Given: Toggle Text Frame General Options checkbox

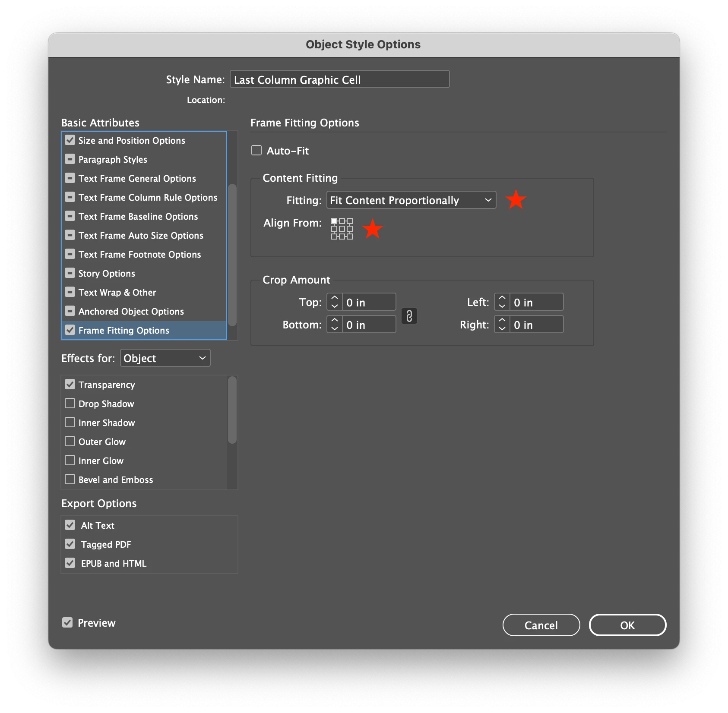Looking at the screenshot, I should 70,178.
